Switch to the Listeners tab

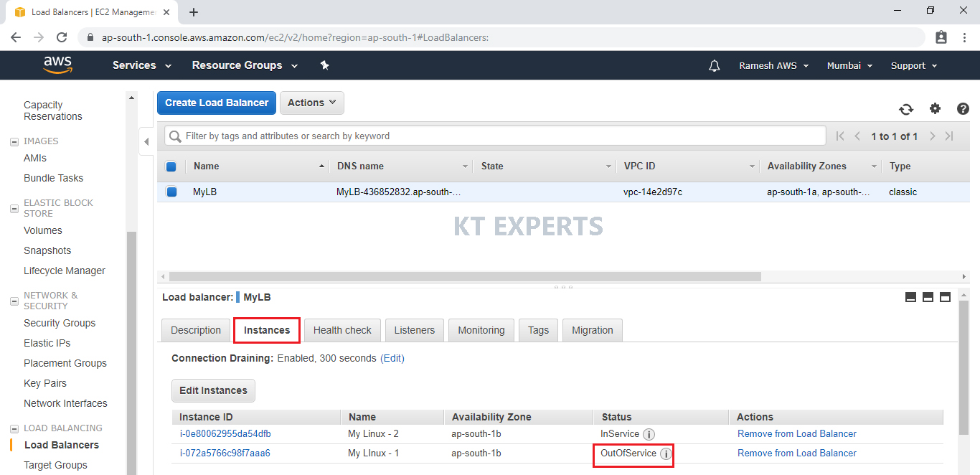pos(415,330)
